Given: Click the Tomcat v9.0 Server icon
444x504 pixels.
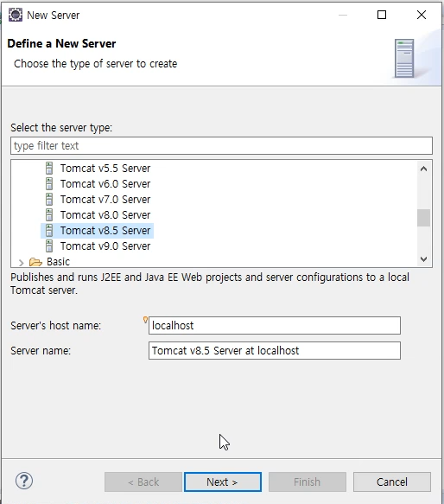Looking at the screenshot, I should tap(49, 246).
